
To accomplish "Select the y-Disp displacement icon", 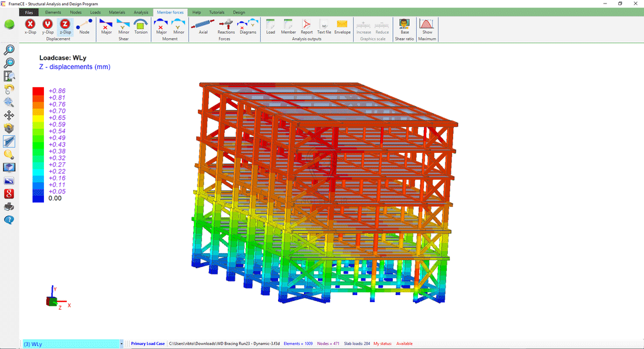I will (x=47, y=26).
